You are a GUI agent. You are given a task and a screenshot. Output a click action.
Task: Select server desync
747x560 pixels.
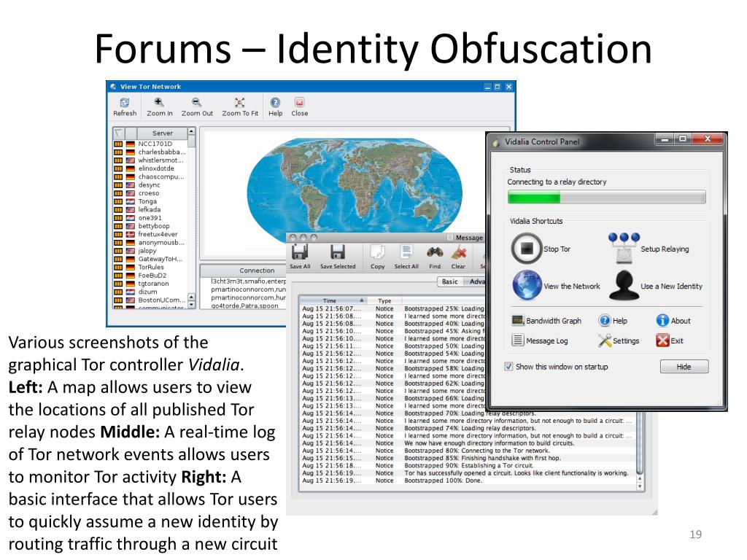click(x=150, y=184)
